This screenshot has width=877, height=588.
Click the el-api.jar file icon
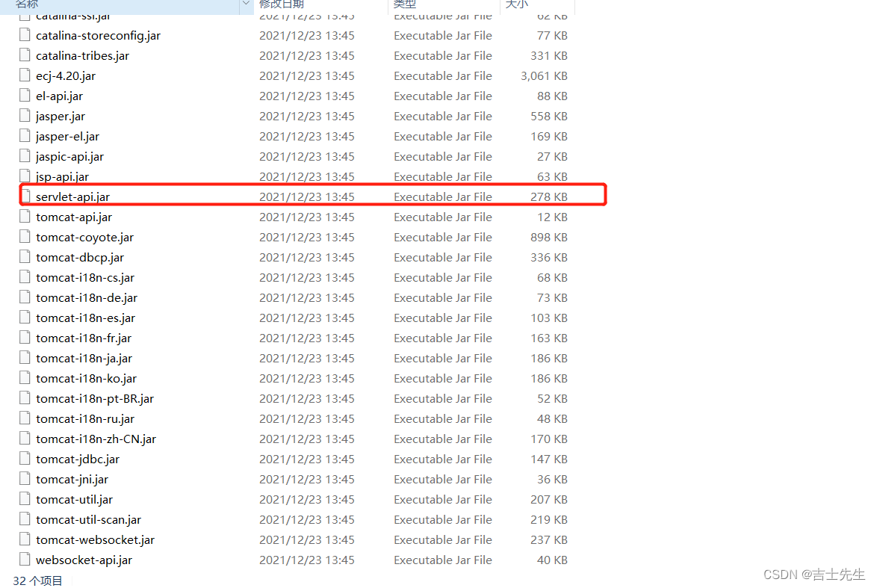point(25,96)
